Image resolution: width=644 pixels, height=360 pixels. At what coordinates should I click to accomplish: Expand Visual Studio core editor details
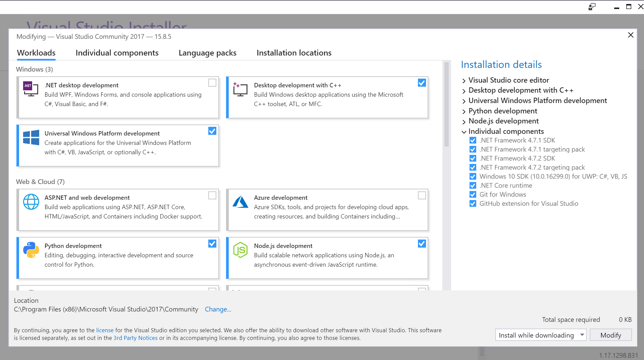pos(464,81)
